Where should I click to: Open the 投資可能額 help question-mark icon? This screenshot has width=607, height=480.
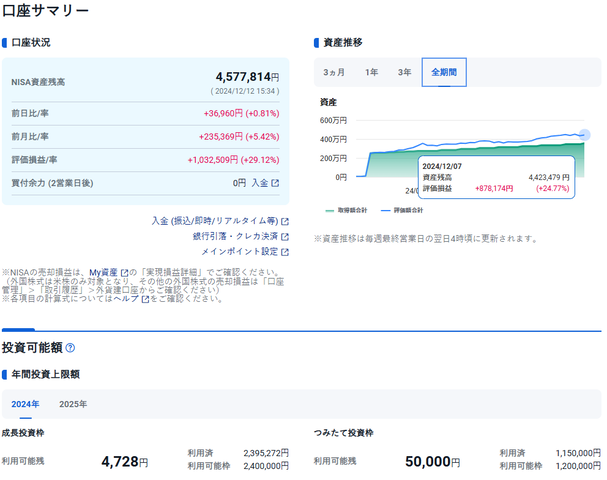click(70, 348)
